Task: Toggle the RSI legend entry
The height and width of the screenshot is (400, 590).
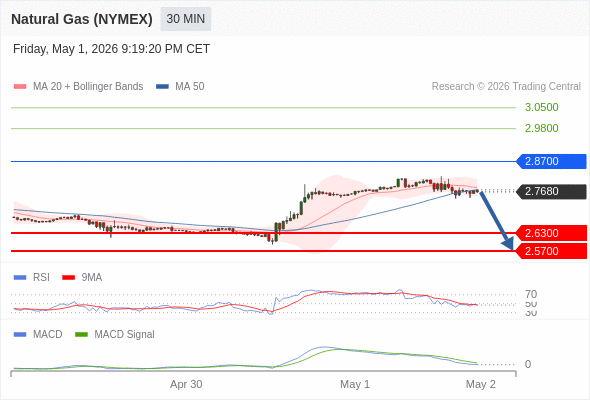Action: 32,277
